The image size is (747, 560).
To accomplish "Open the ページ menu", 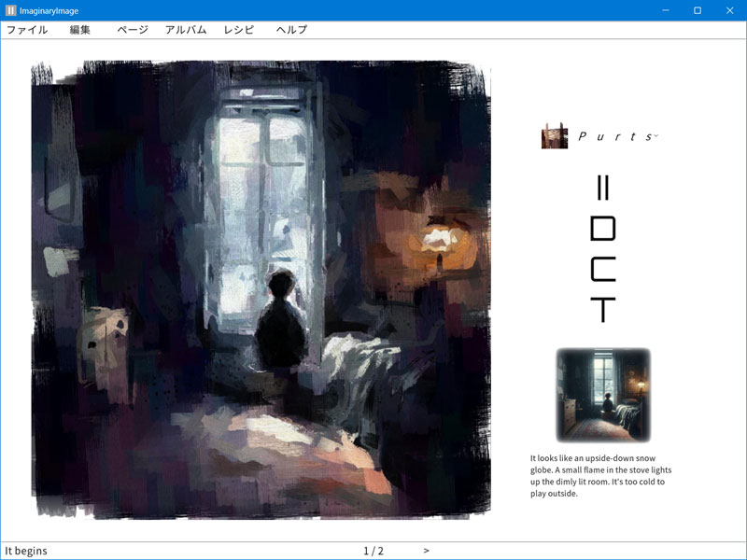I will (133, 30).
